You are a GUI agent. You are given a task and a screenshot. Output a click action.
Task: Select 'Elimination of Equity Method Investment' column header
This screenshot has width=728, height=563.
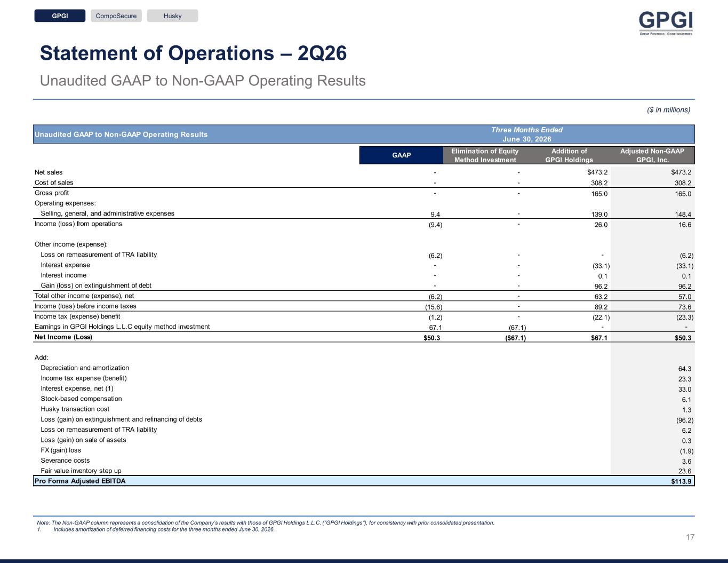tap(485, 155)
